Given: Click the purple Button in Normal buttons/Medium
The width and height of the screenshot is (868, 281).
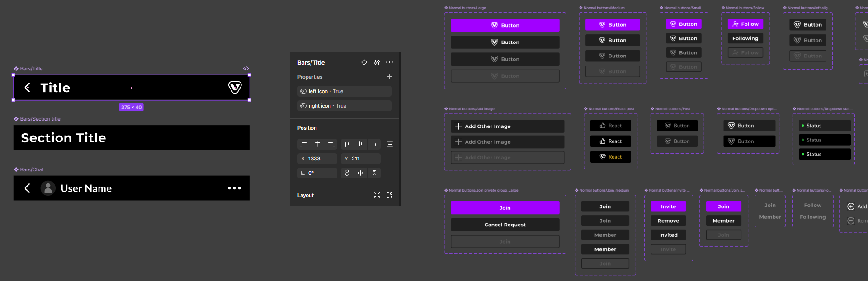Looking at the screenshot, I should (613, 25).
